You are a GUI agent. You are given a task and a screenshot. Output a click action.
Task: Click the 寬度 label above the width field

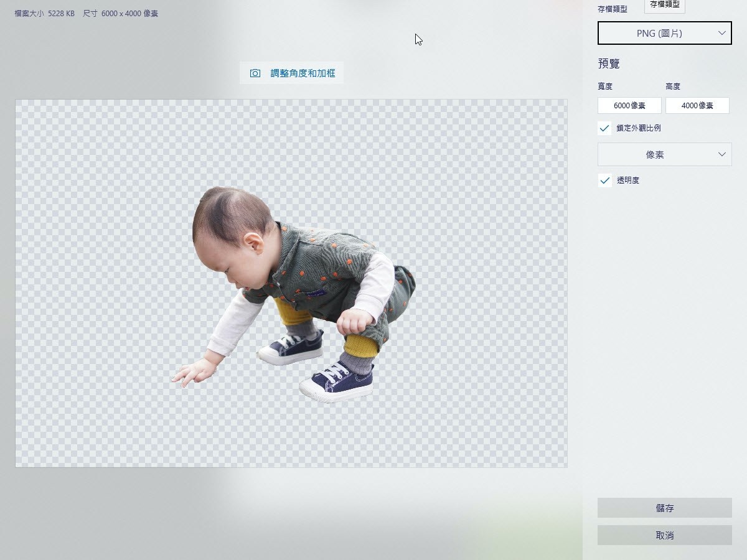pos(605,86)
